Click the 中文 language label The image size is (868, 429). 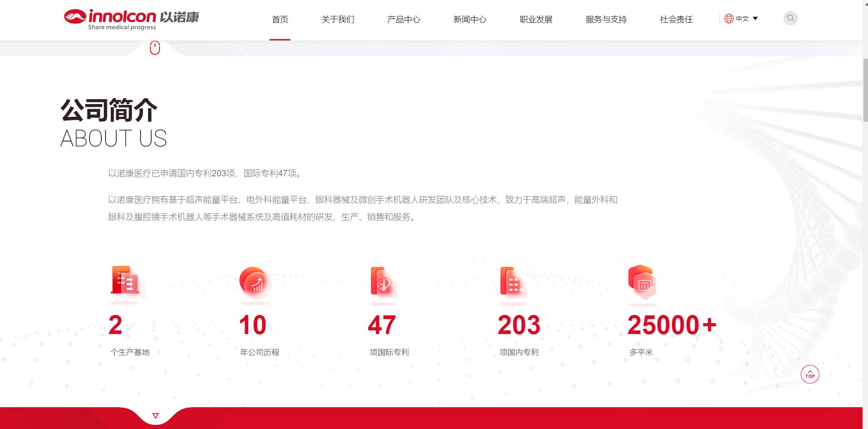[742, 19]
